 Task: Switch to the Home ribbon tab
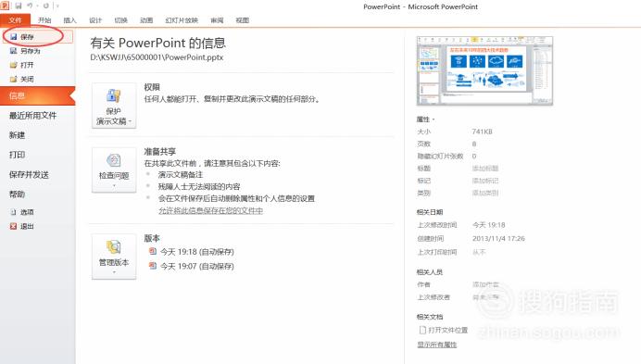(44, 20)
